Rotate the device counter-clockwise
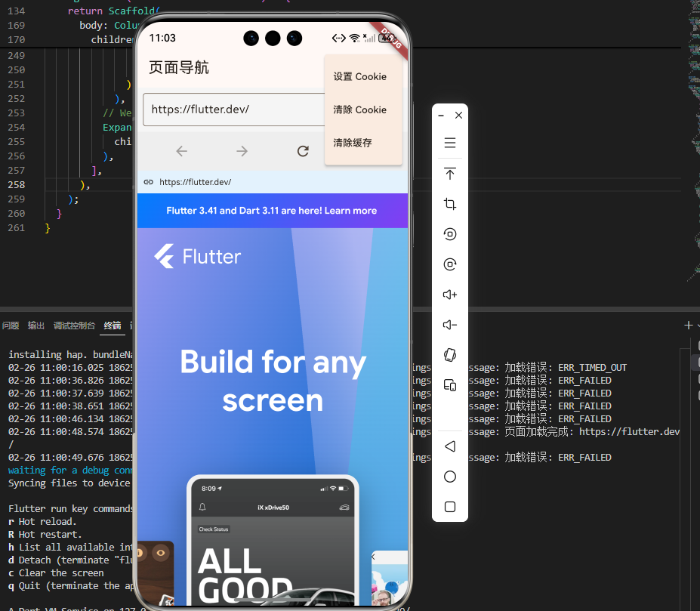Viewport: 700px width, 611px height. [x=450, y=234]
